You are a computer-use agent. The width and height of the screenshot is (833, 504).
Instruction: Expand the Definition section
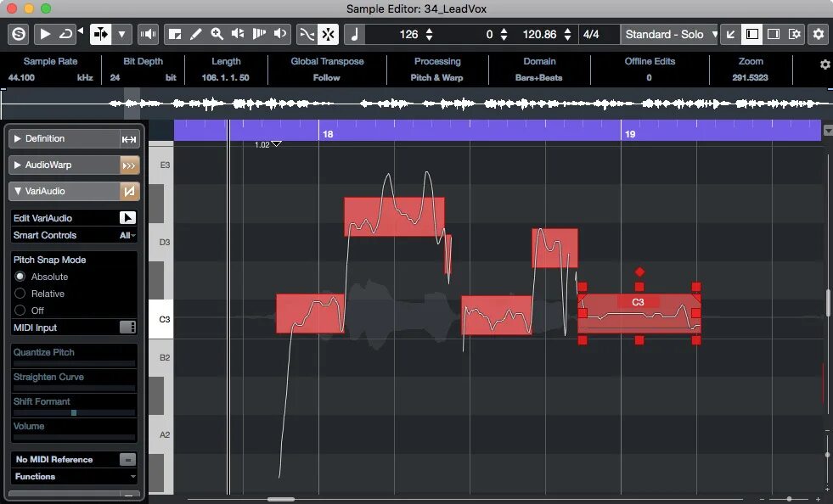click(18, 138)
